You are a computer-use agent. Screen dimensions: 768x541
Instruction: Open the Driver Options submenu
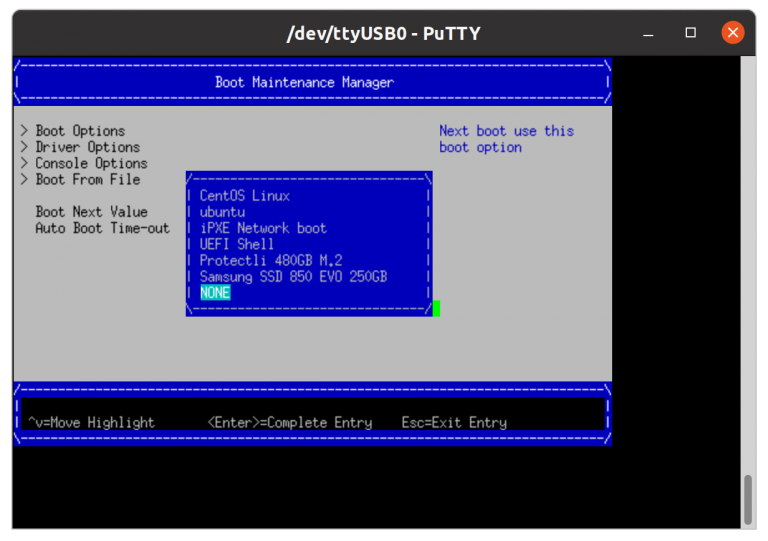coord(88,147)
